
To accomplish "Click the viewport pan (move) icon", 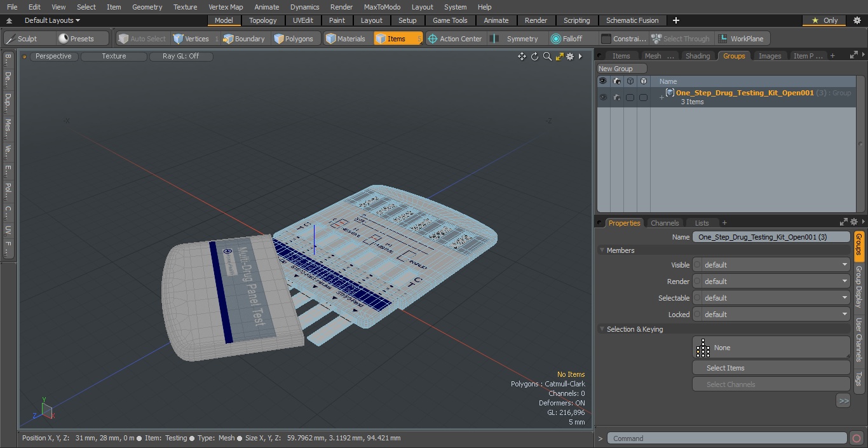I will pos(522,57).
